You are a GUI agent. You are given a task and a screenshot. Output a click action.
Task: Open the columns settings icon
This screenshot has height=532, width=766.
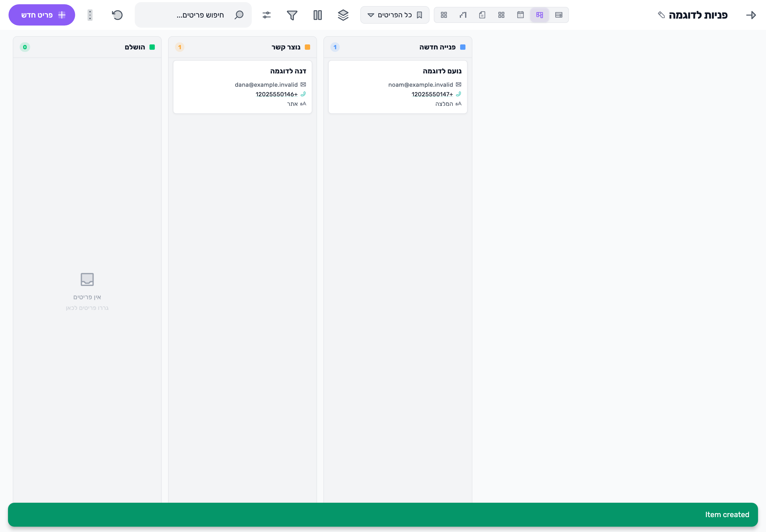pos(318,15)
